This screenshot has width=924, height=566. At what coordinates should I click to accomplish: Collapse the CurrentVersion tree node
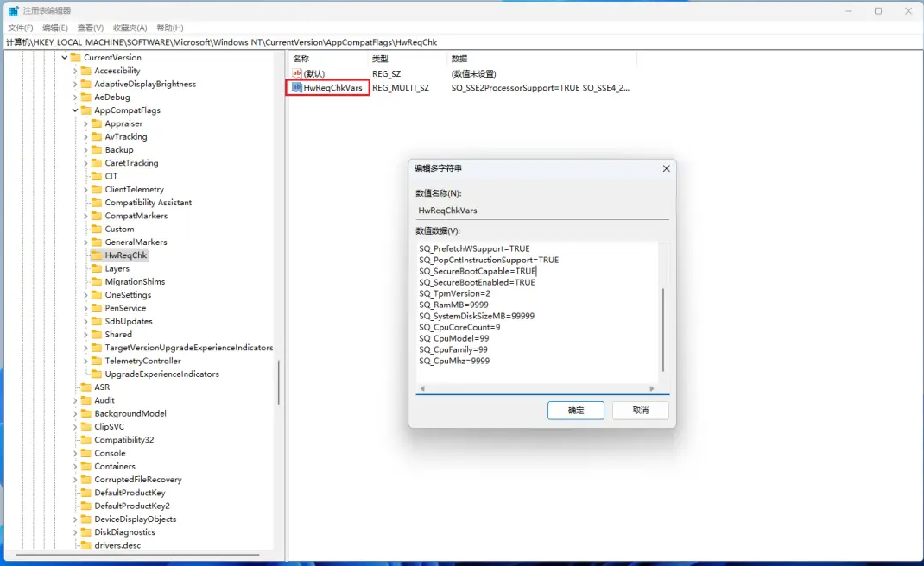tap(64, 58)
